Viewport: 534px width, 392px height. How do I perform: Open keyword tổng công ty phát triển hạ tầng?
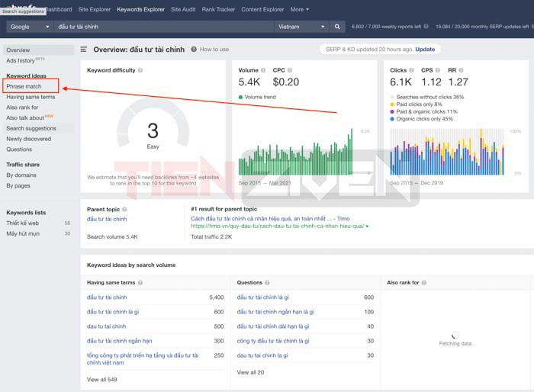[143, 359]
